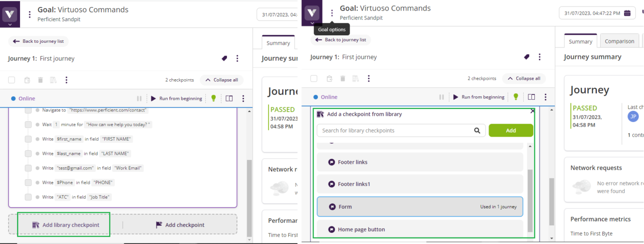The width and height of the screenshot is (644, 244).
Task: Close the Add a checkpoint from library panel
Action: (532, 111)
